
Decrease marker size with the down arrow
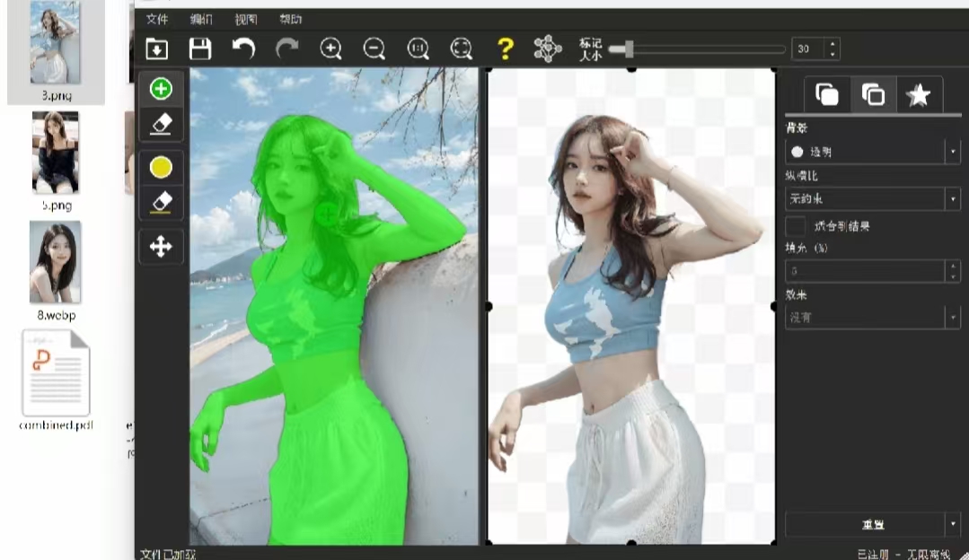pos(832,55)
